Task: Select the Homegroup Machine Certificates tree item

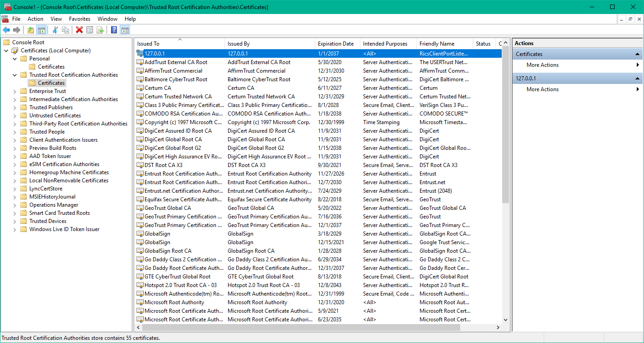Action: coord(69,172)
